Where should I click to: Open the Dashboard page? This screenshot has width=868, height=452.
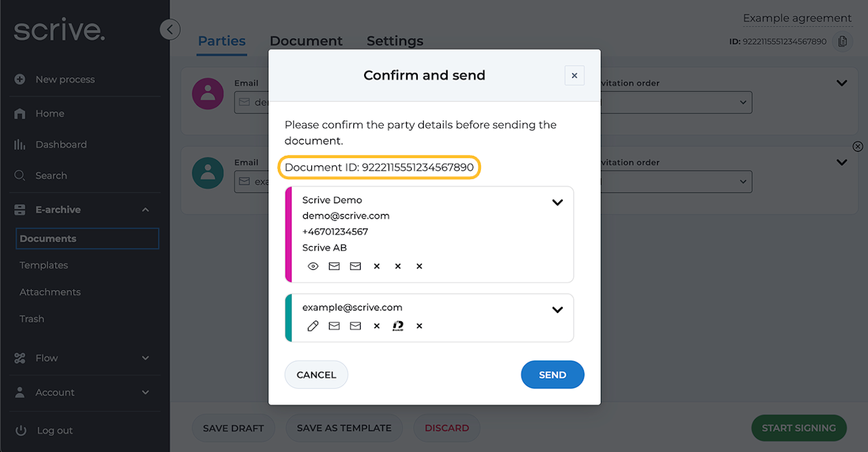[x=61, y=144]
